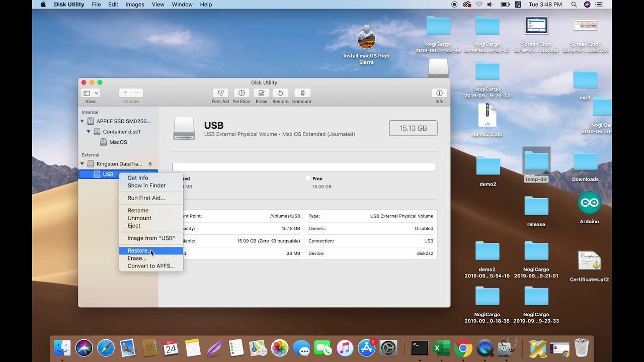Open the Window menu
644x362 pixels.
pos(182,5)
